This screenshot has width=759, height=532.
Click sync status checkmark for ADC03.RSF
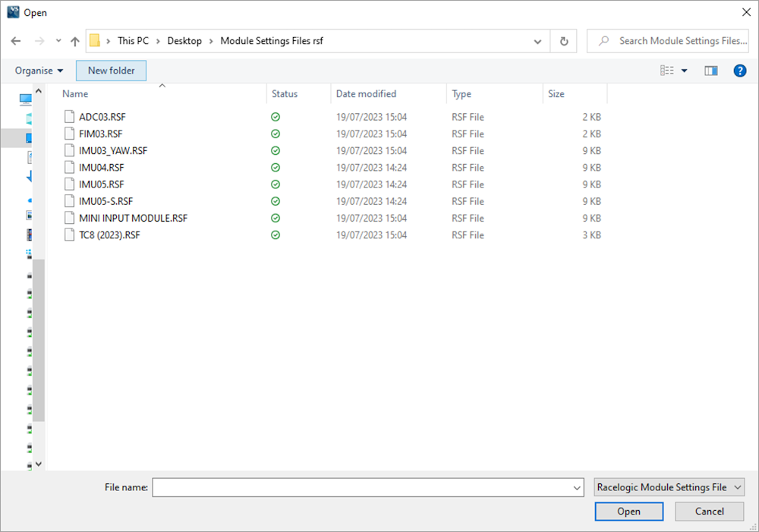tap(276, 117)
